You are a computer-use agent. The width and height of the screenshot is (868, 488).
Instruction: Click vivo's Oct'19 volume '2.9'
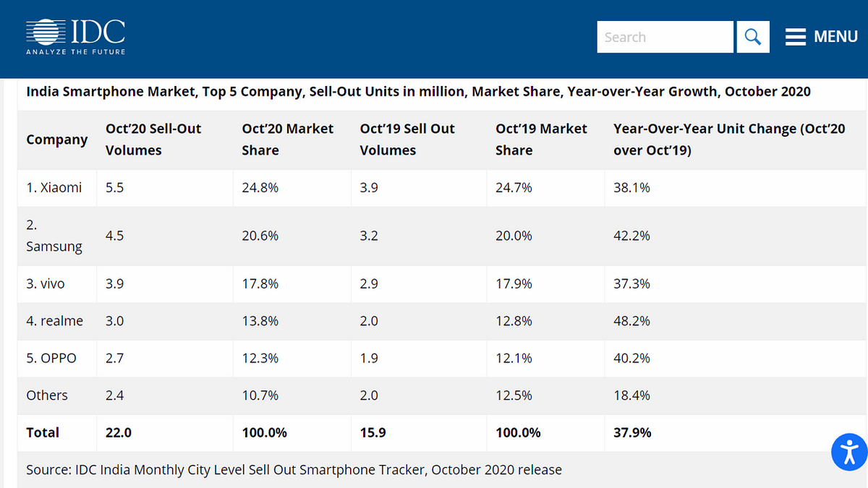(x=369, y=284)
